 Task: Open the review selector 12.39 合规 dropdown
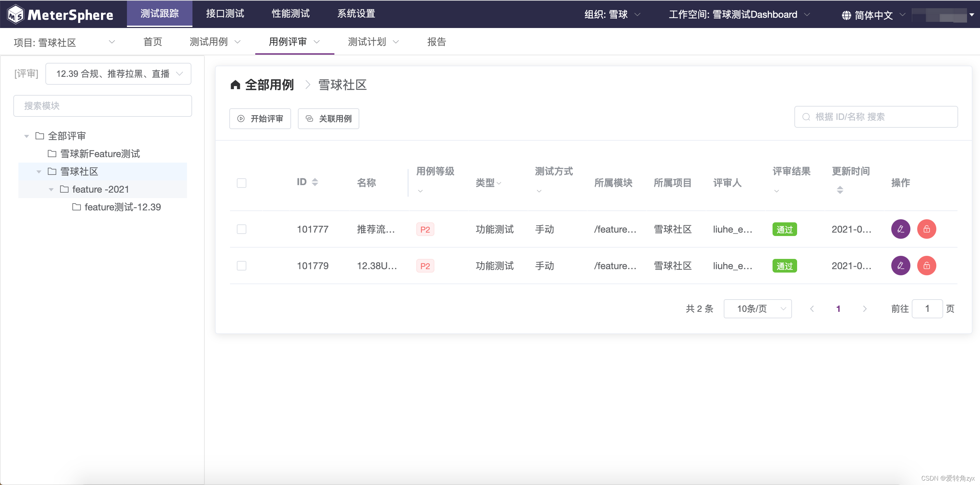(118, 74)
